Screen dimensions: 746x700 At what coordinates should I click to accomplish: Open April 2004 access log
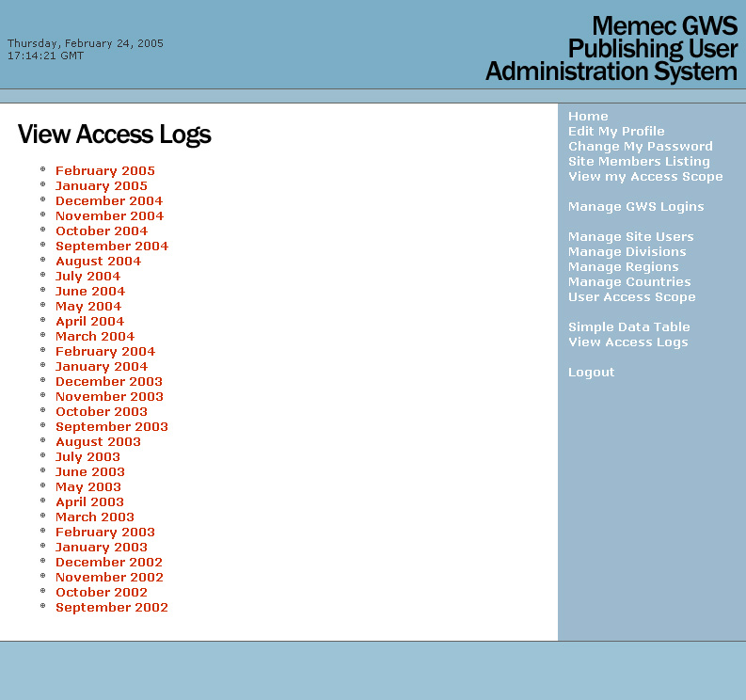click(x=90, y=321)
